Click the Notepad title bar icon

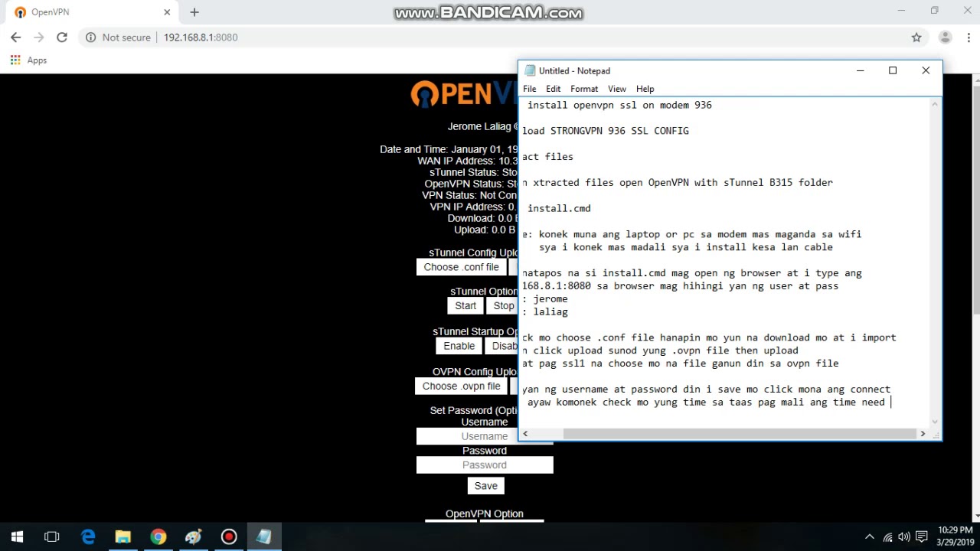click(x=529, y=70)
